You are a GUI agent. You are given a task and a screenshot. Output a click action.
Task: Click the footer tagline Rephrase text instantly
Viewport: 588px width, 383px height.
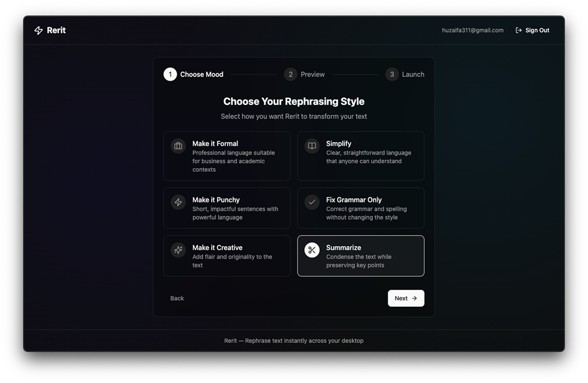click(x=294, y=341)
